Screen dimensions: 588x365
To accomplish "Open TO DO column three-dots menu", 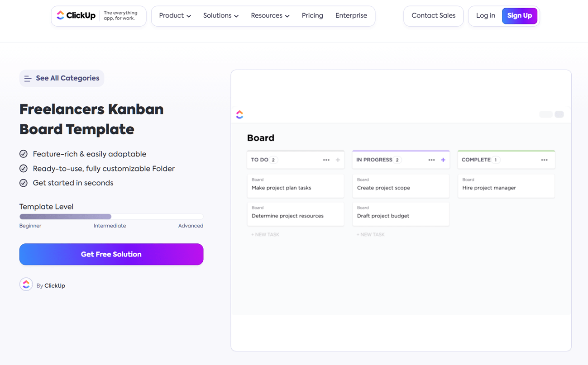I will (x=326, y=160).
